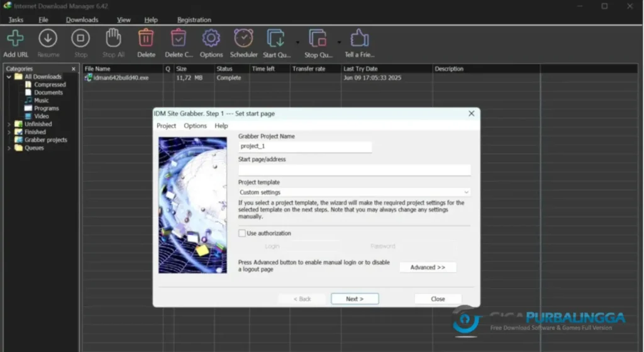Select the Compressed category

tap(50, 84)
